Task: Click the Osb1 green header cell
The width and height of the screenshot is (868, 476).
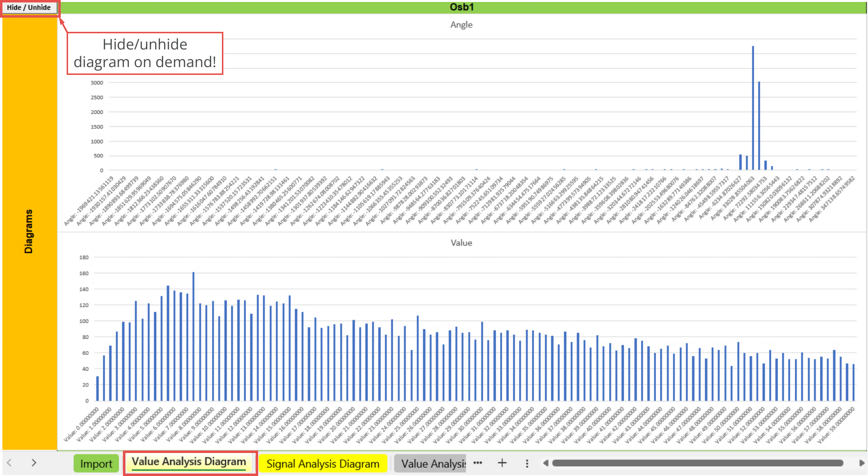Action: pyautogui.click(x=462, y=7)
